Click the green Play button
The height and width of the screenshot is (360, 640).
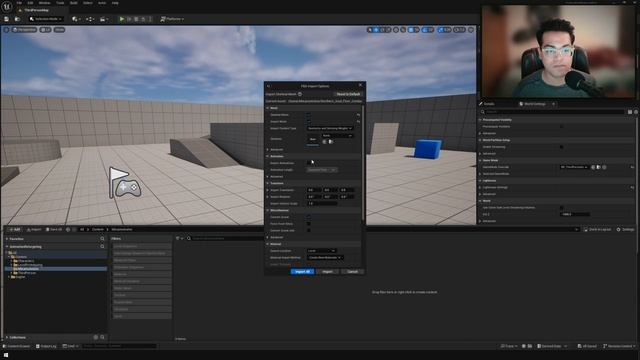tap(122, 19)
